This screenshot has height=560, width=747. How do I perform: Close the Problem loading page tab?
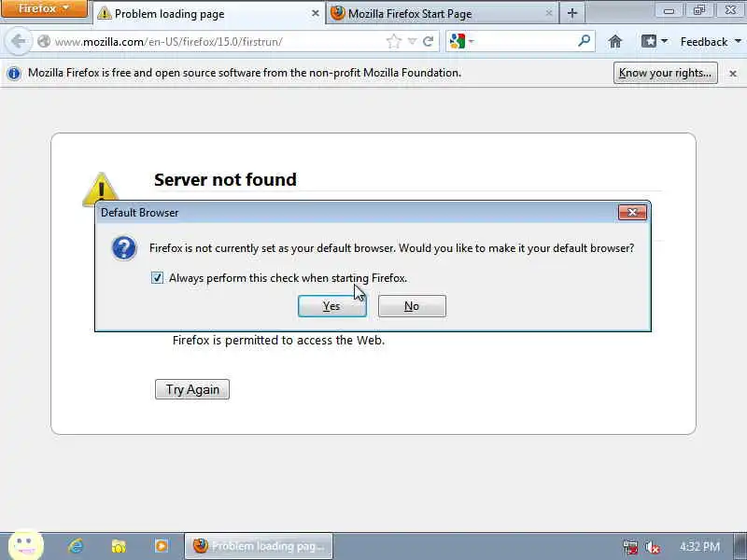click(x=315, y=13)
